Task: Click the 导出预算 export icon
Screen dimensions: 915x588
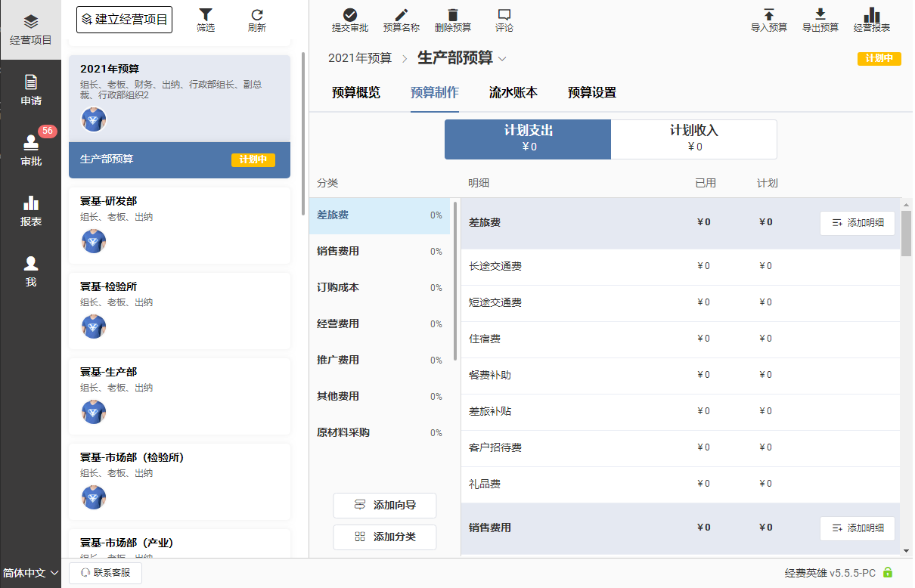Action: 820,15
